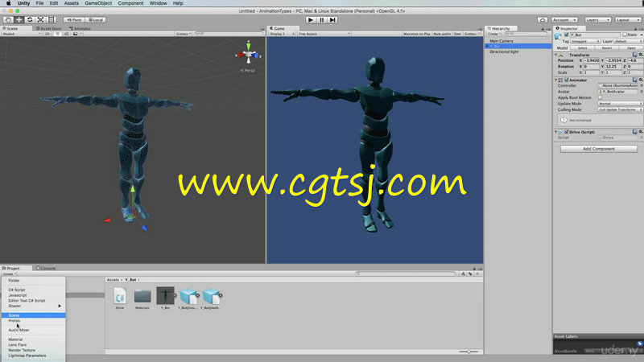Image resolution: width=644 pixels, height=362 pixels.
Task: Adjust the project icon size slider
Action: pos(469,352)
